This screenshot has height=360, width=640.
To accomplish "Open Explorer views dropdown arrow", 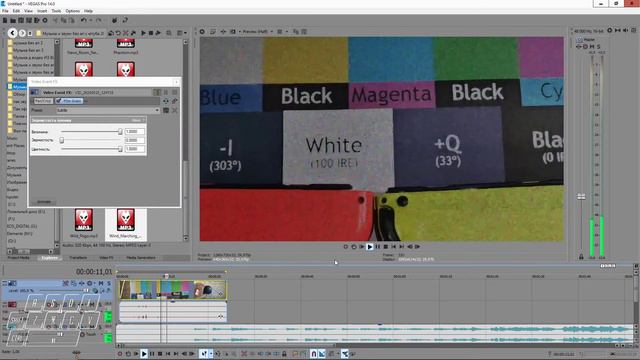I will pos(185,33).
